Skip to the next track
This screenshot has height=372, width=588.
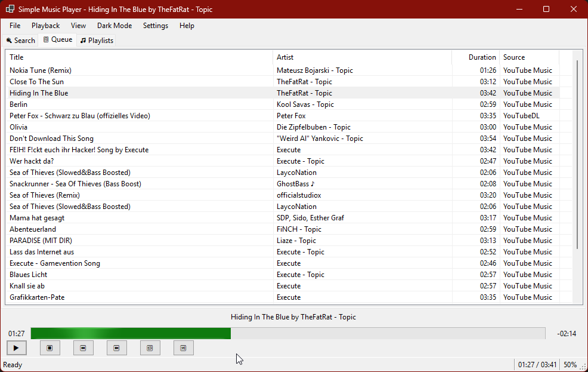[117, 348]
